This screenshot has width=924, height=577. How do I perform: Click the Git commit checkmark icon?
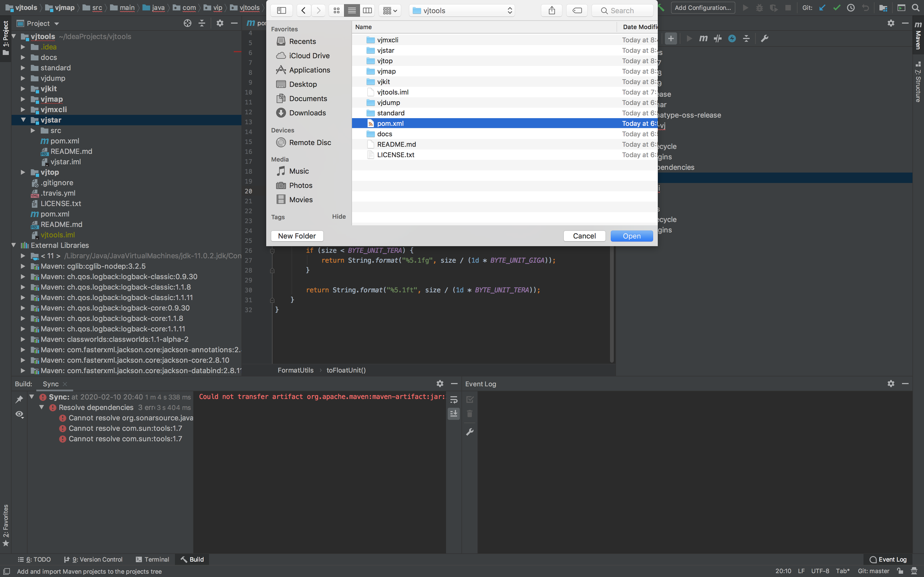tap(837, 8)
